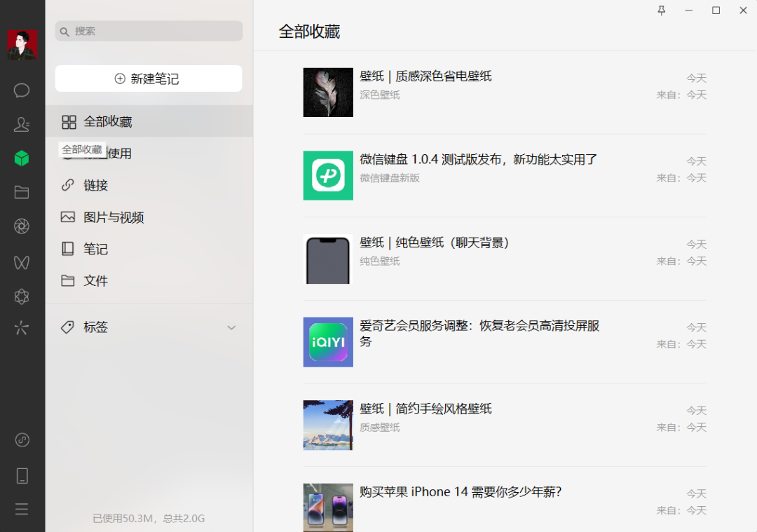The image size is (757, 532).
Task: Select the 文件 category
Action: pyautogui.click(x=149, y=281)
